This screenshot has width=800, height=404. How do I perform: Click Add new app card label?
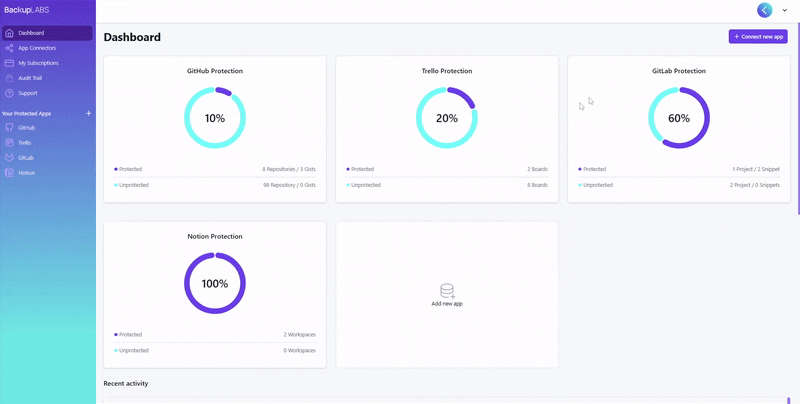tap(447, 304)
